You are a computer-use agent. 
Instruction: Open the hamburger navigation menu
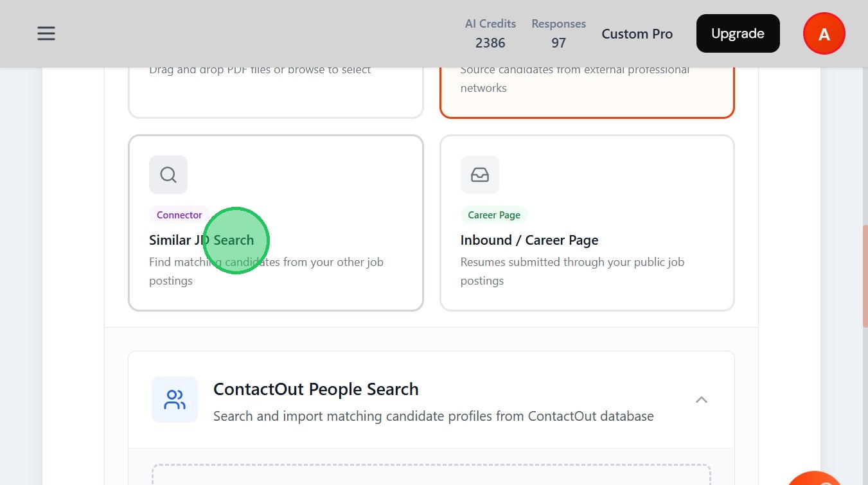pos(46,33)
